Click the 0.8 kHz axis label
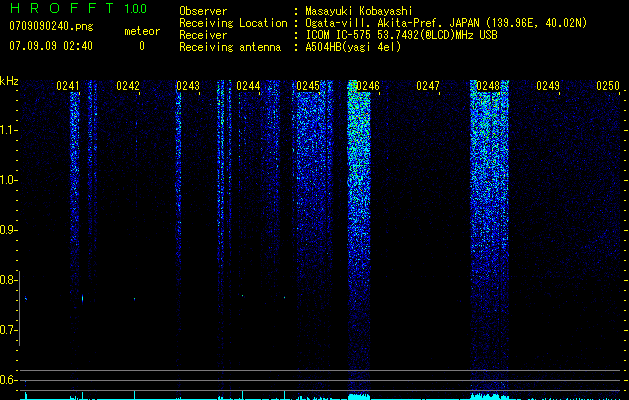 [x=7, y=280]
